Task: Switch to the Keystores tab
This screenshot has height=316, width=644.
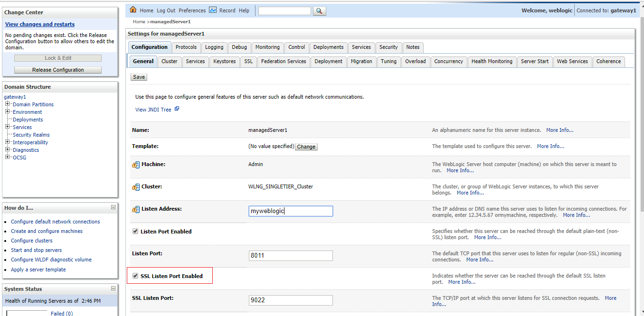Action: (x=224, y=62)
